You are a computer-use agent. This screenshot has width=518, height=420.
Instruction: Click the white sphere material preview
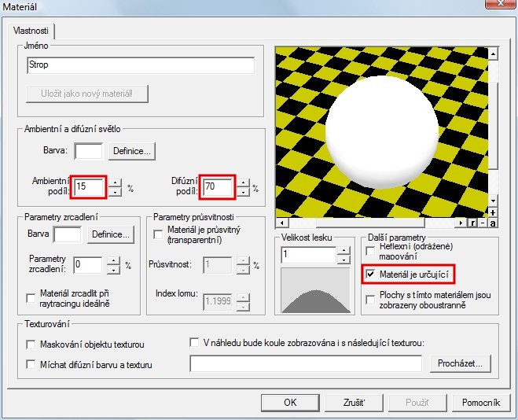(x=382, y=133)
